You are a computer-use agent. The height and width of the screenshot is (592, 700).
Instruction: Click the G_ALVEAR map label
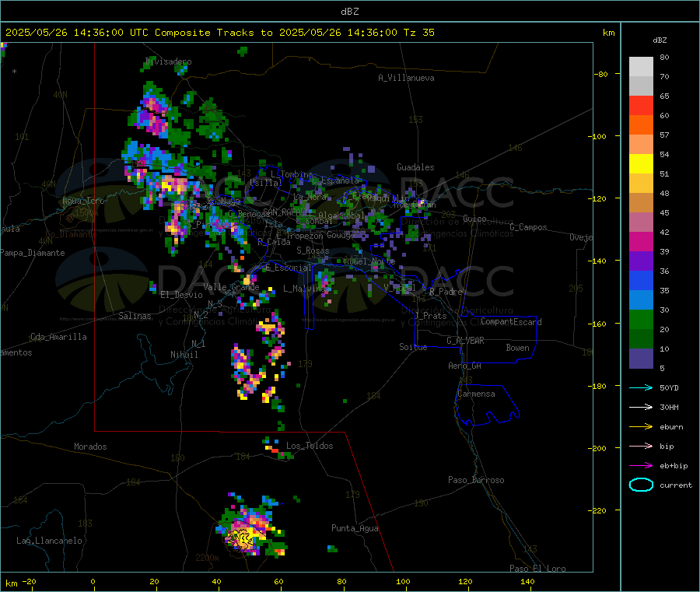(465, 341)
